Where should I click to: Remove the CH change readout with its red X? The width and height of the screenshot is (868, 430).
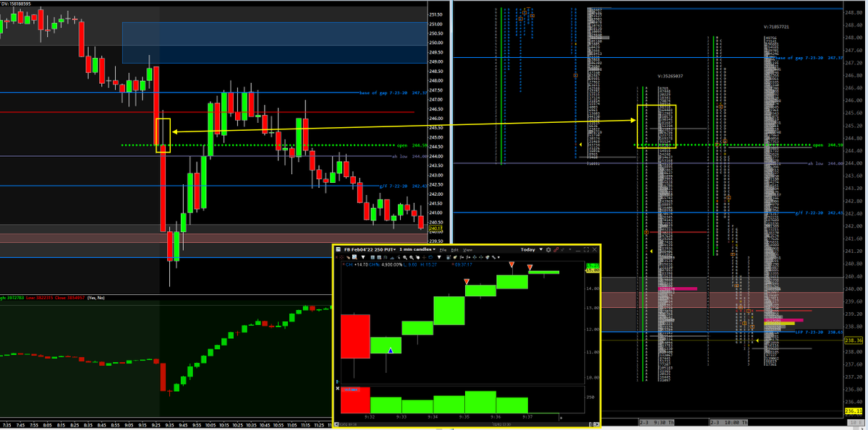pos(343,265)
